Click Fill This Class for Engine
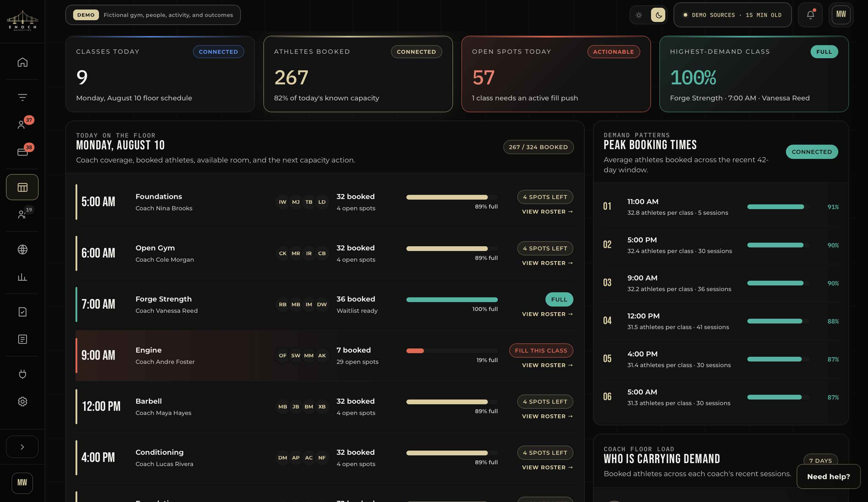 [x=541, y=351]
